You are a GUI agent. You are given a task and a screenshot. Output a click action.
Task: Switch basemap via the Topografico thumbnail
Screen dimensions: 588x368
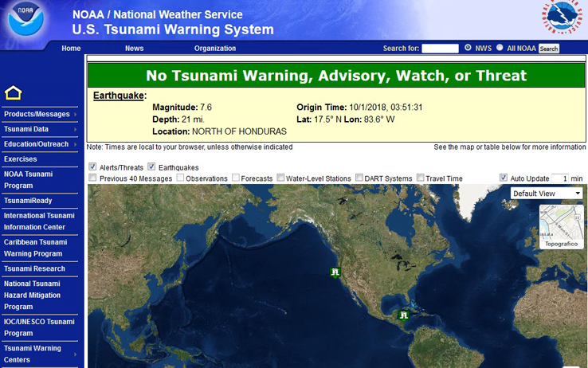562,226
